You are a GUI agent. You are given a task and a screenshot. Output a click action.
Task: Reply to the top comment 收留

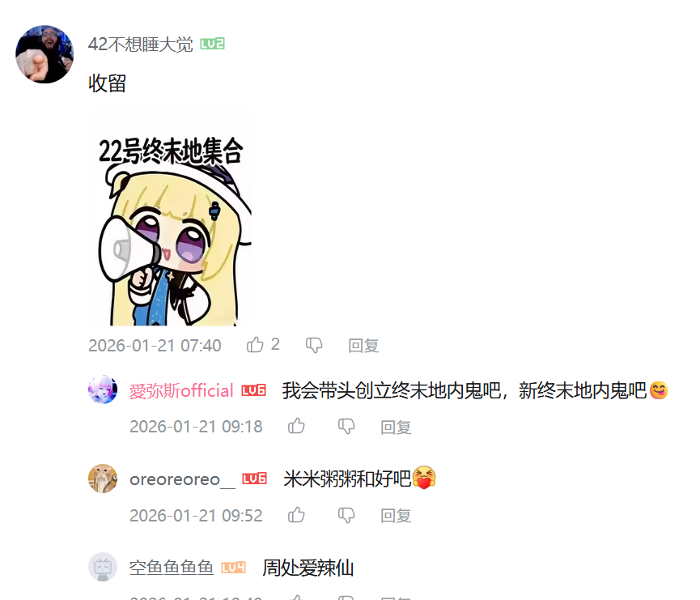click(363, 346)
